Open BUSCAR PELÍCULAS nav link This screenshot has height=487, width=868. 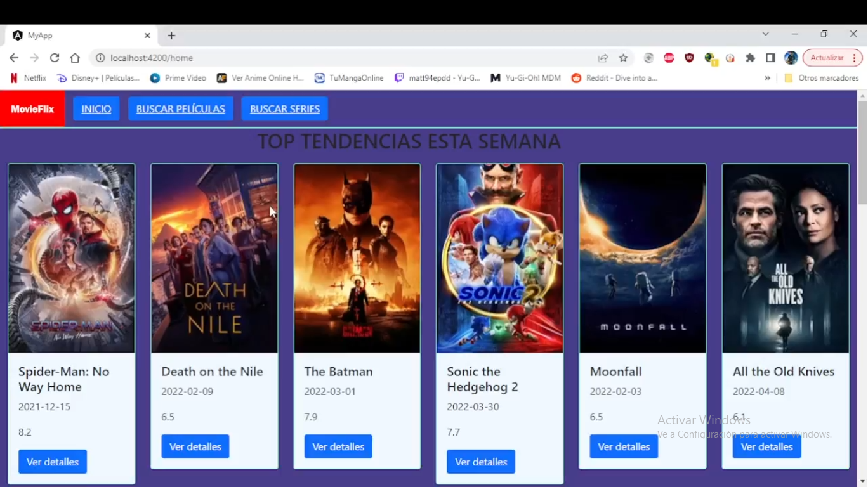coord(181,108)
